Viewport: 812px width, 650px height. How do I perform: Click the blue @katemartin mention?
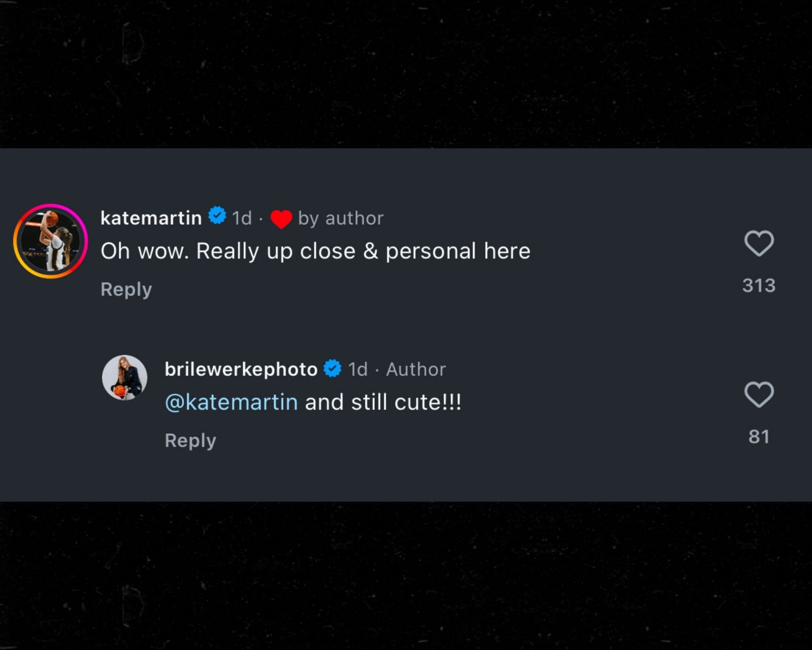tap(231, 402)
